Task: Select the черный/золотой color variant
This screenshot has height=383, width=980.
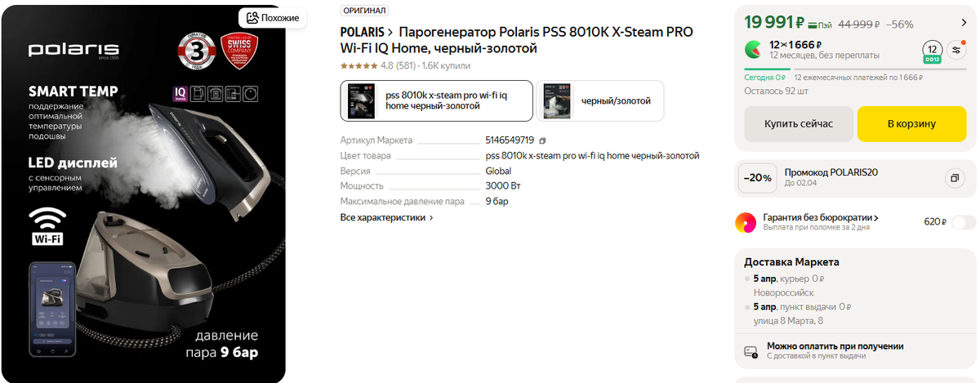Action: click(600, 100)
